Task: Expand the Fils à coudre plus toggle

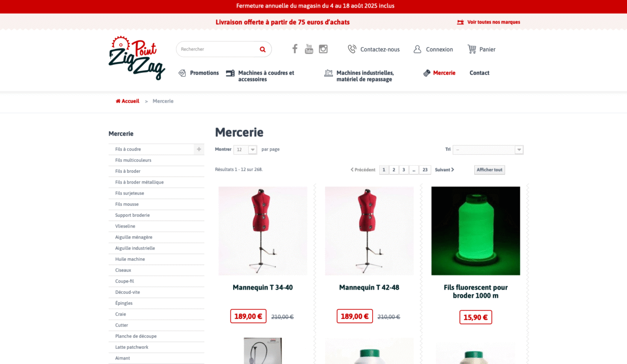Action: click(x=199, y=149)
